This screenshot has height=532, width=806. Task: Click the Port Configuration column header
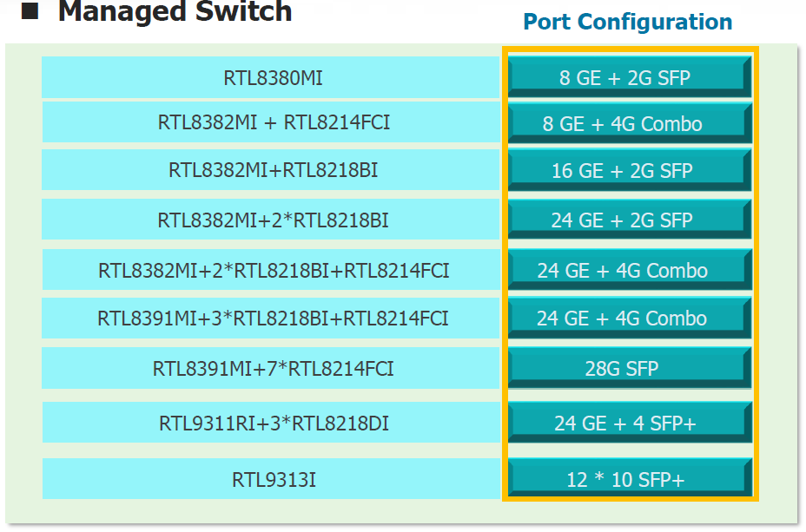point(627,22)
